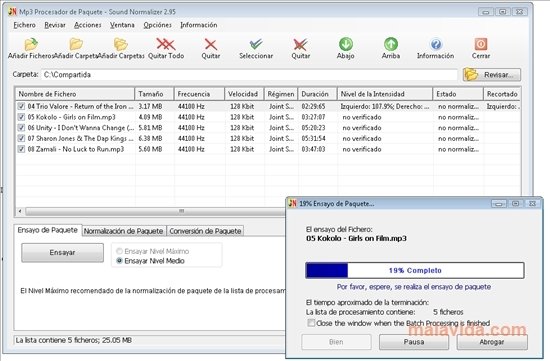
Task: Sort by Tamaño column header
Action: coord(154,94)
